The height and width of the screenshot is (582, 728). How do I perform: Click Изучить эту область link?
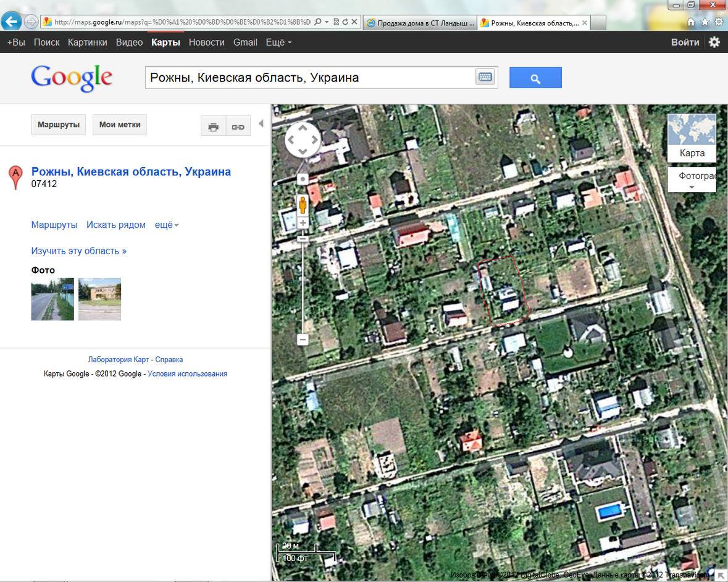[x=79, y=251]
